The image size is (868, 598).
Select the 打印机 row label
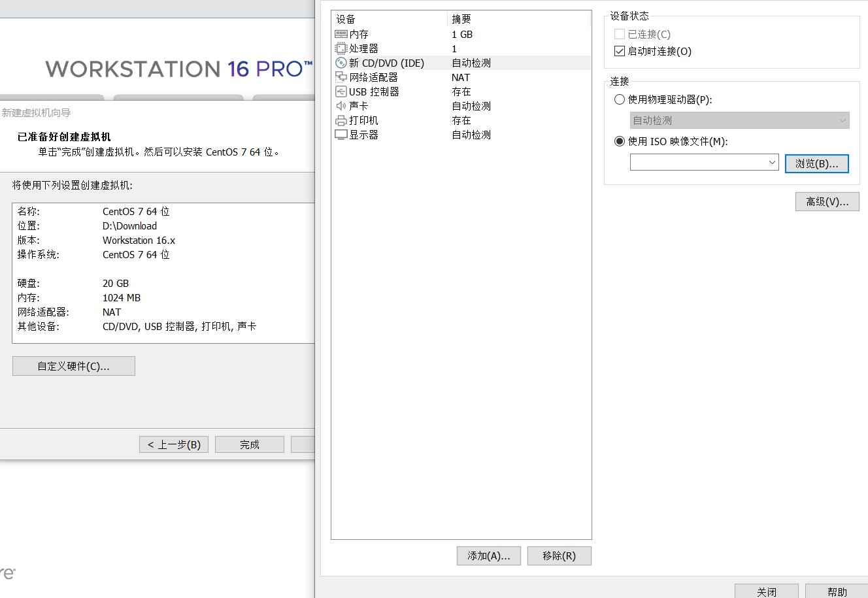coord(363,120)
